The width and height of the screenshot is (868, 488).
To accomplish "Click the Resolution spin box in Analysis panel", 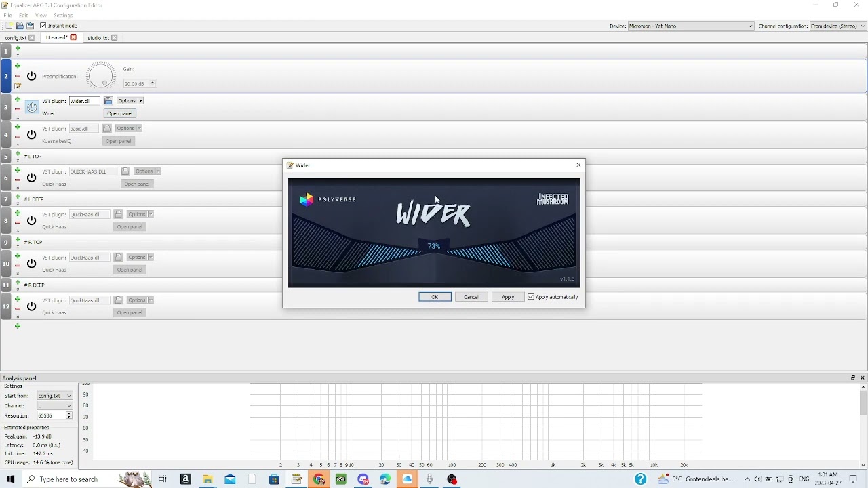I will click(54, 415).
